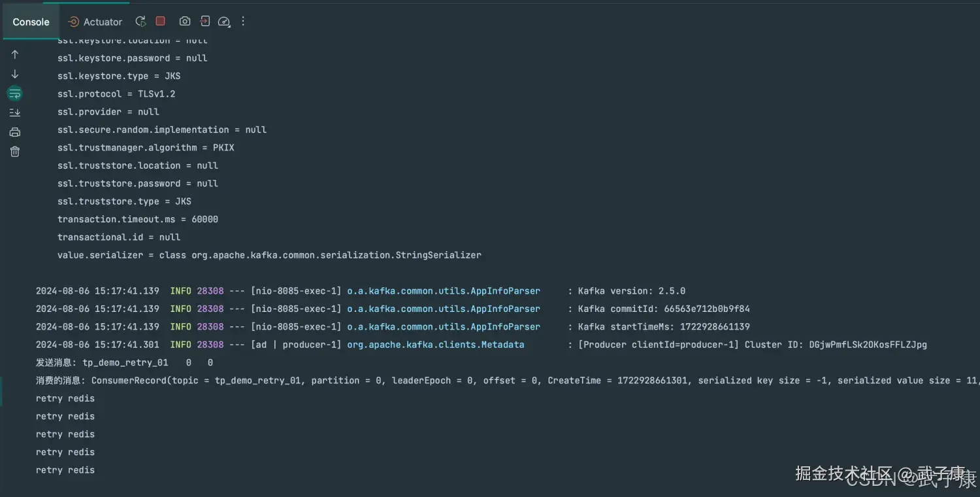Switch to the Console tab
Screen dimensions: 980x497
(x=31, y=22)
